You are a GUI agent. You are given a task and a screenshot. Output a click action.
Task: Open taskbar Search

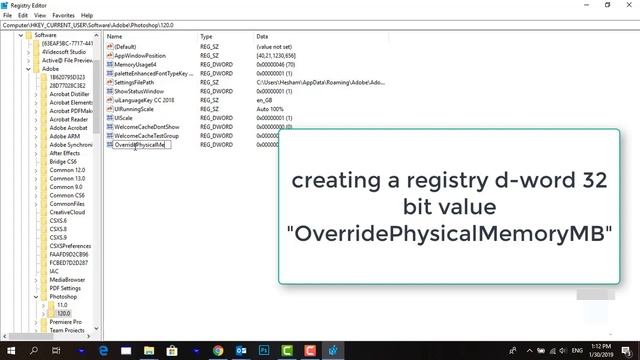34,351
